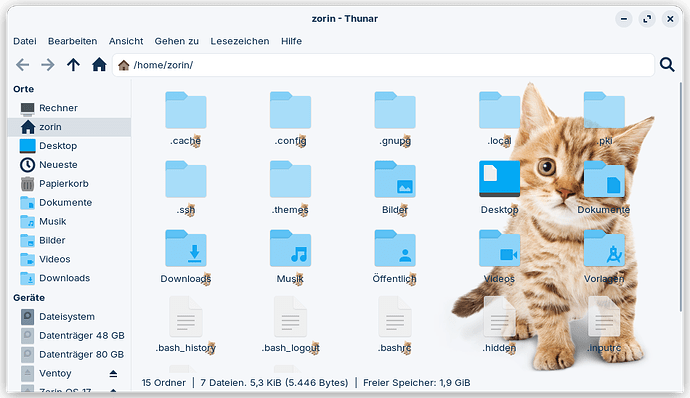
Task: Select the .inputrc file
Action: tap(604, 317)
